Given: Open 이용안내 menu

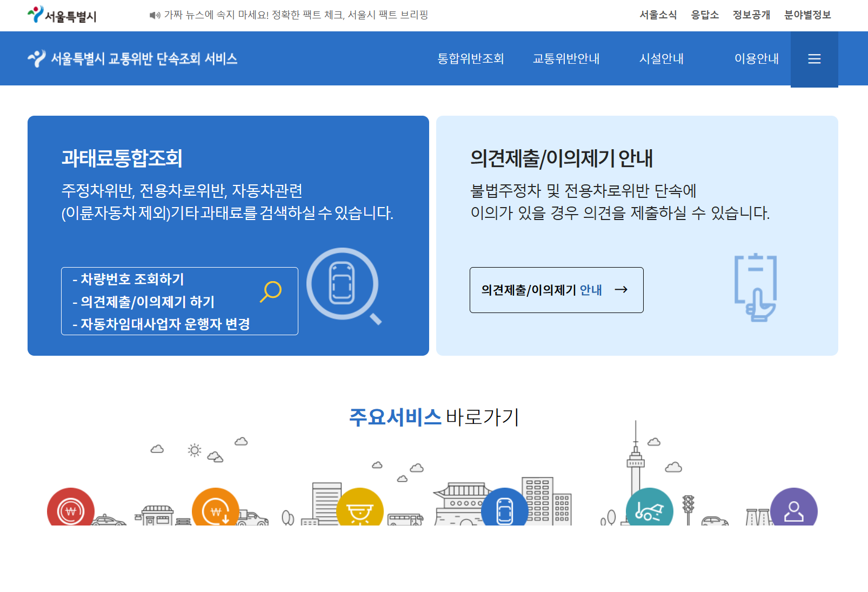Looking at the screenshot, I should pyautogui.click(x=757, y=59).
